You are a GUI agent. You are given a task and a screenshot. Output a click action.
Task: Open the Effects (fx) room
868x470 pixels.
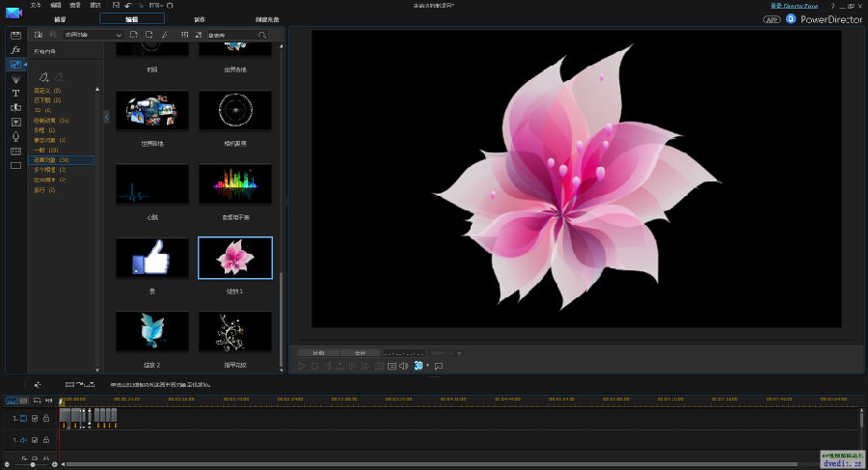point(15,49)
